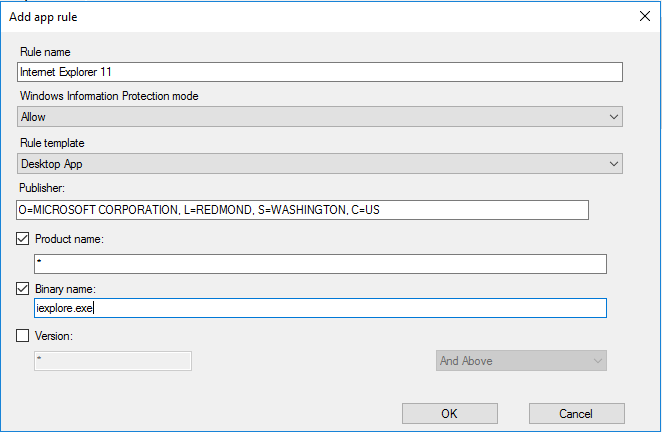Confirm the rule with the OK button
Image resolution: width=662 pixels, height=432 pixels.
[x=450, y=413]
